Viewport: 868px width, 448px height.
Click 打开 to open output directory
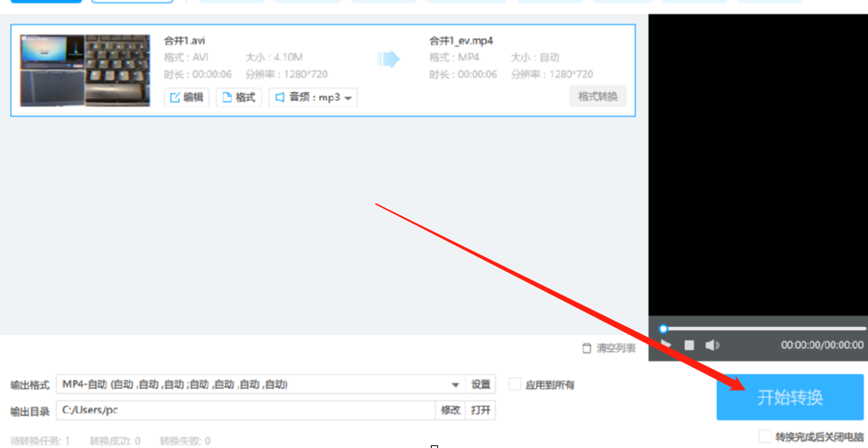tap(481, 411)
